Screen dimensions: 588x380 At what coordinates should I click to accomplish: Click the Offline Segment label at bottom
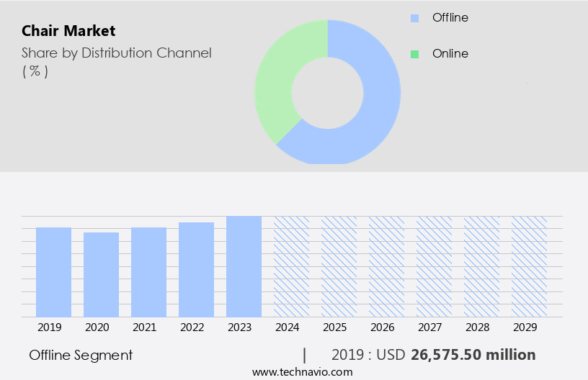(81, 356)
